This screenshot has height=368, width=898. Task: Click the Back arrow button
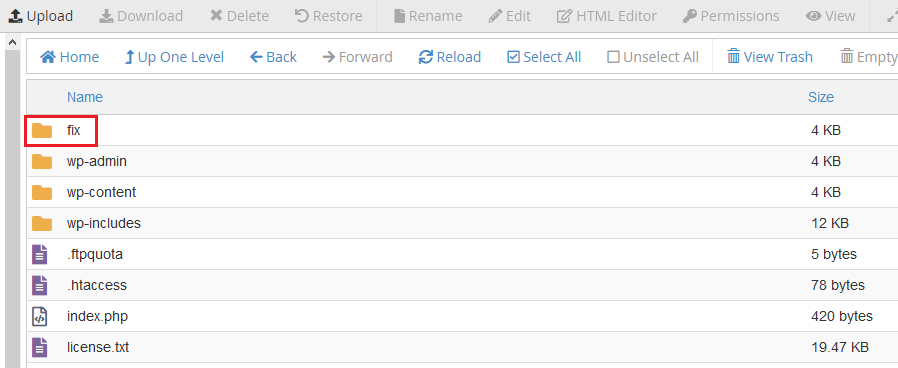pyautogui.click(x=273, y=57)
